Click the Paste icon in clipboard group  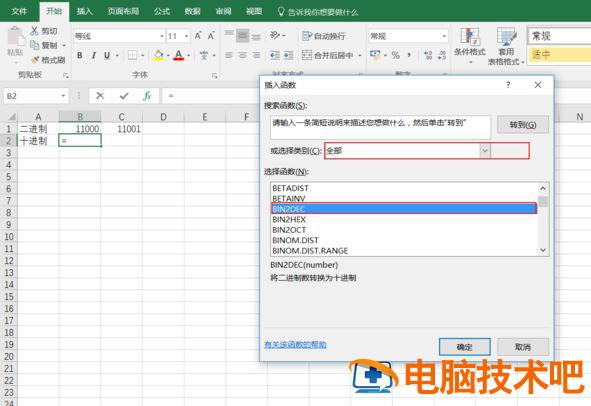(15, 37)
